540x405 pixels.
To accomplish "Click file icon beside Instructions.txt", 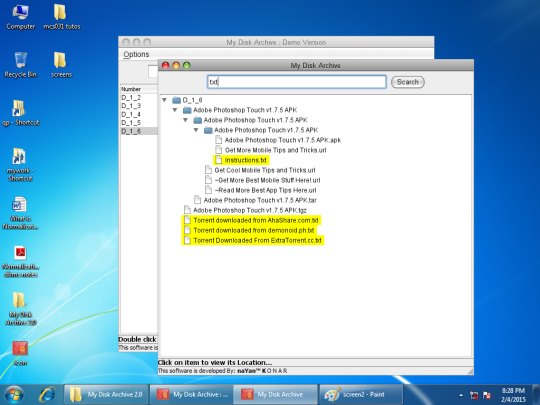I will [218, 160].
